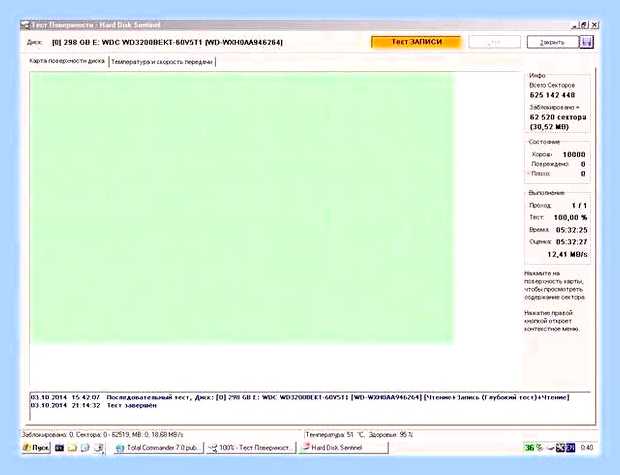Screen dimensions: 620x475
Task: Click the network connection tray icon
Action: (561, 448)
